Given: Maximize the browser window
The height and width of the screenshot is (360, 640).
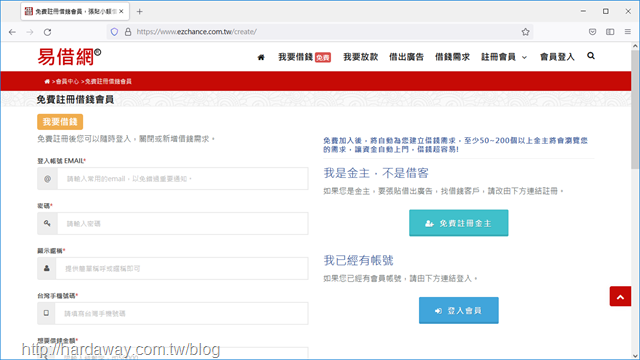Looking at the screenshot, I should (606, 11).
